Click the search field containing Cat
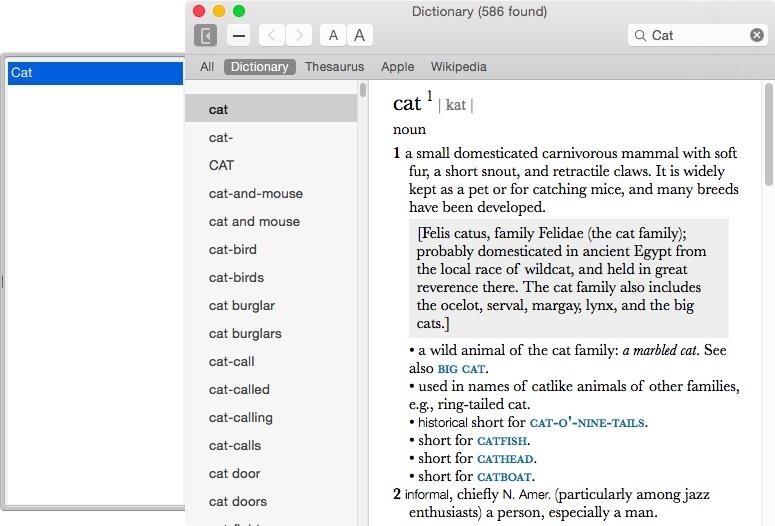775x526 pixels. click(697, 36)
